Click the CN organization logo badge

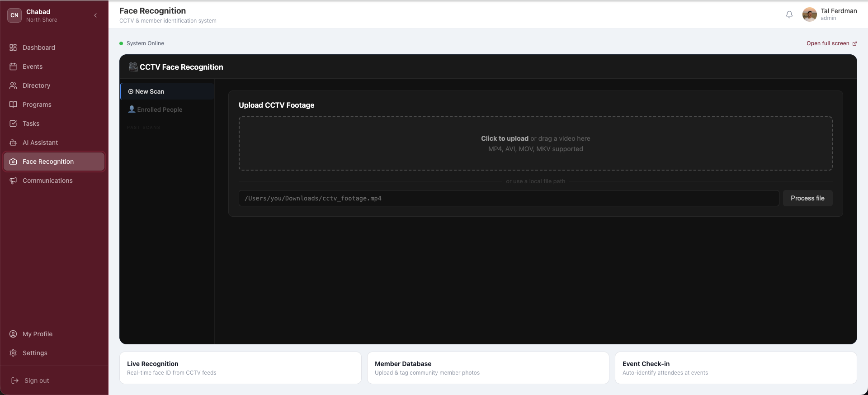point(14,15)
